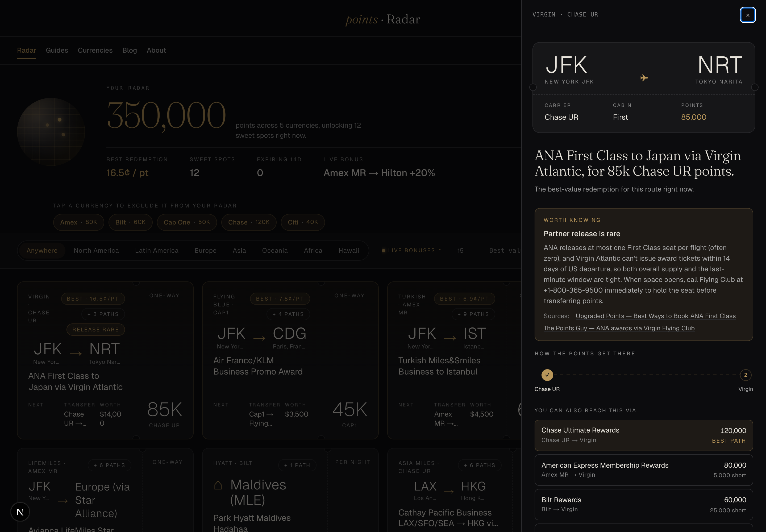Toggle the Chase 120K currency chip

pyautogui.click(x=249, y=222)
